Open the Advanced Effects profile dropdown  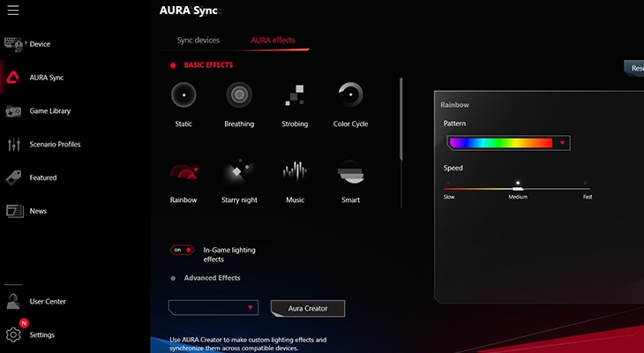[x=213, y=307]
